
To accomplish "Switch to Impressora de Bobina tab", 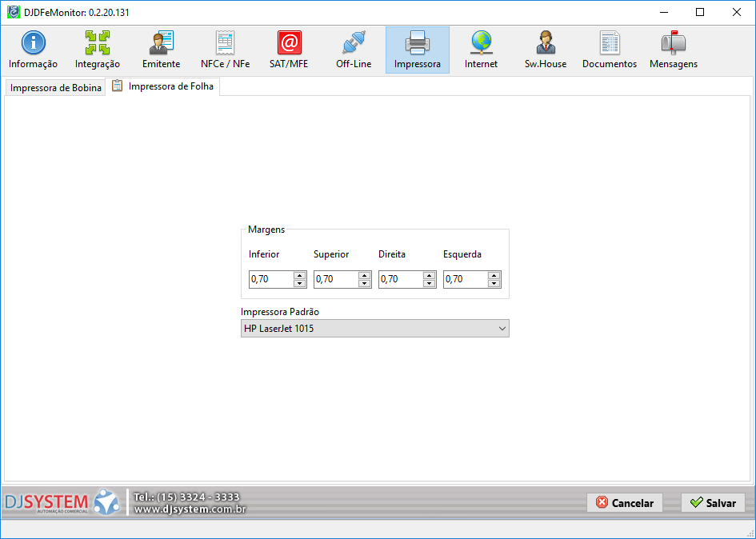I will pos(55,88).
